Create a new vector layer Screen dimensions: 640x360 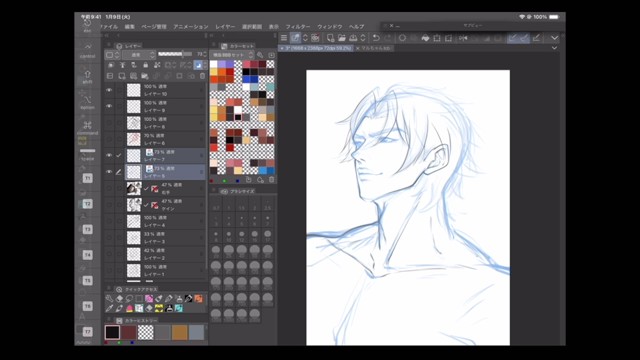click(x=133, y=76)
